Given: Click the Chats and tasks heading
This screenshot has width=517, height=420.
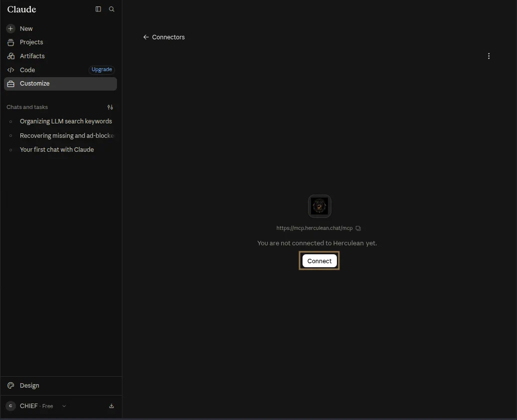Looking at the screenshot, I should pyautogui.click(x=27, y=107).
